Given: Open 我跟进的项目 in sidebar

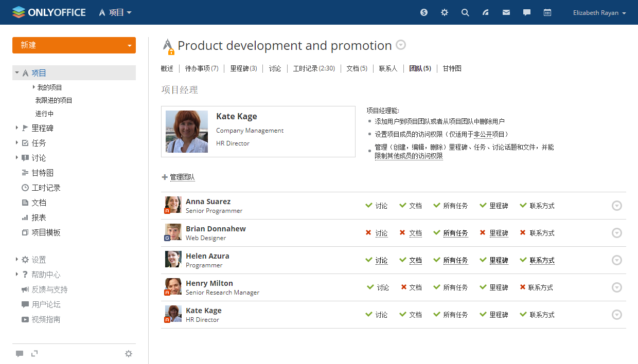Looking at the screenshot, I should pos(54,101).
